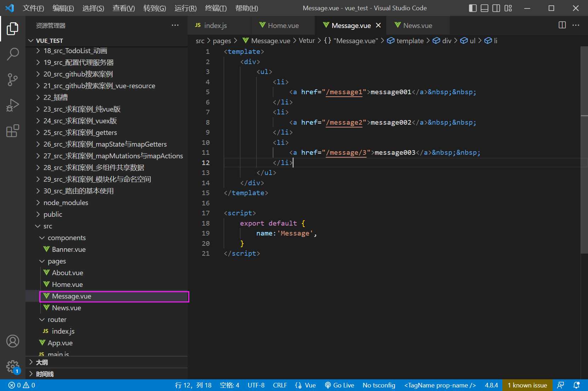Collapse the VUE_TEST root folder

[x=106, y=41]
